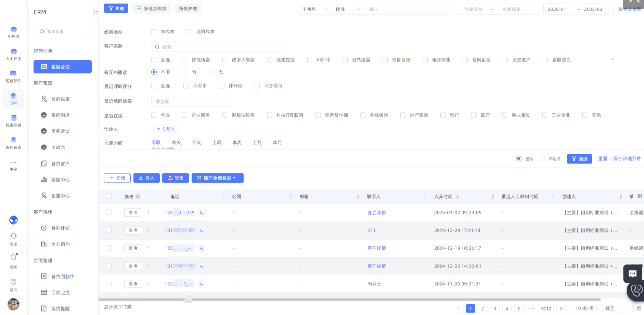Open the 手机号 search field dropdown
The height and width of the screenshot is (315, 644).
click(x=314, y=10)
